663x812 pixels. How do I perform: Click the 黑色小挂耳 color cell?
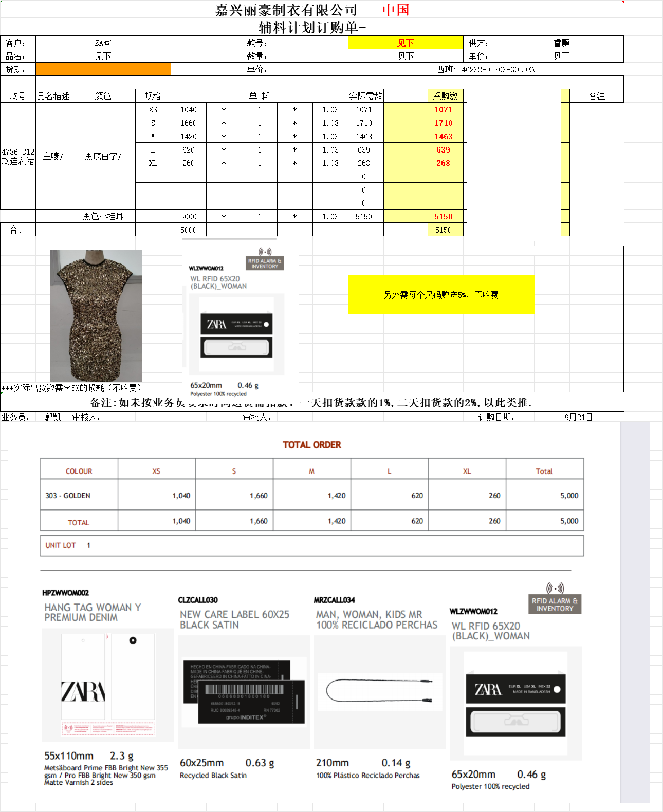[x=103, y=216]
